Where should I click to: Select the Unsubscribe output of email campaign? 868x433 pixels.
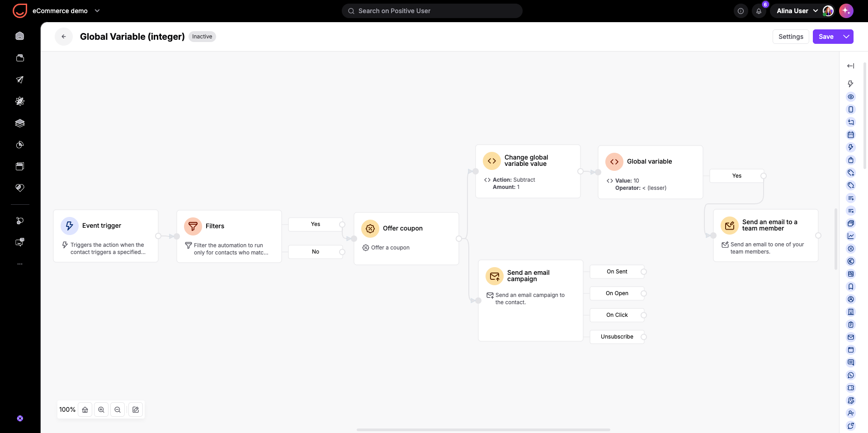coord(617,337)
